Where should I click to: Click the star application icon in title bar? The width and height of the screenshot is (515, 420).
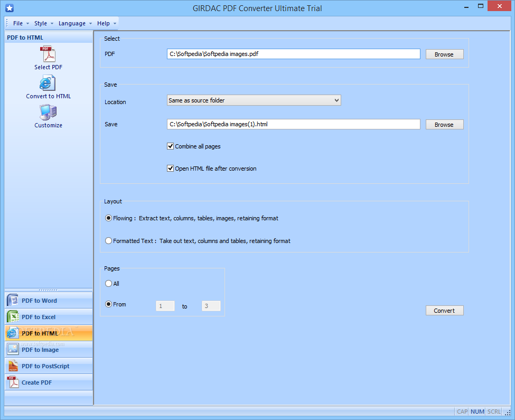point(10,8)
